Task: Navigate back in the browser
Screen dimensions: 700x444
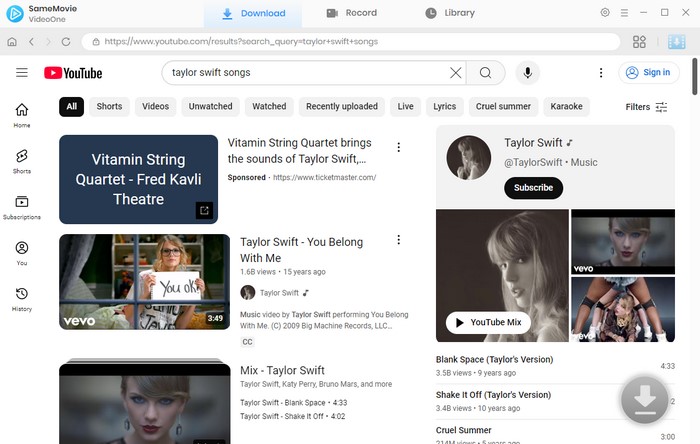Action: (31, 41)
